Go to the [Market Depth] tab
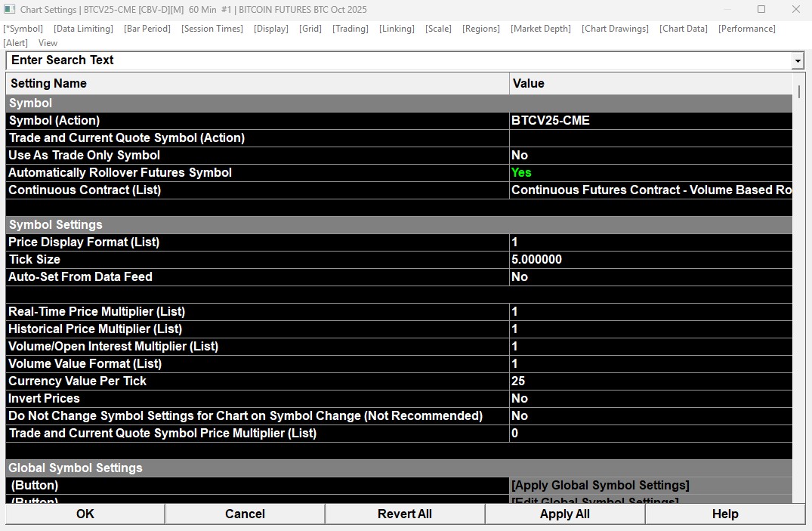 click(x=541, y=29)
